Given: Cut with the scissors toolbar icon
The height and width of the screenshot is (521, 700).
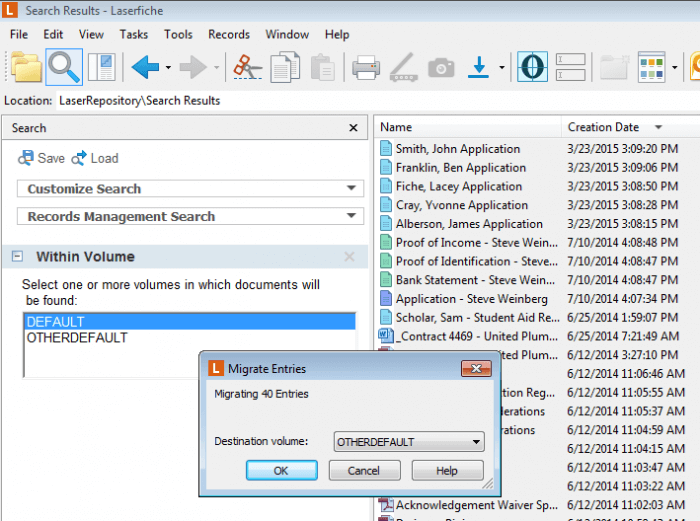Looking at the screenshot, I should coord(247,67).
